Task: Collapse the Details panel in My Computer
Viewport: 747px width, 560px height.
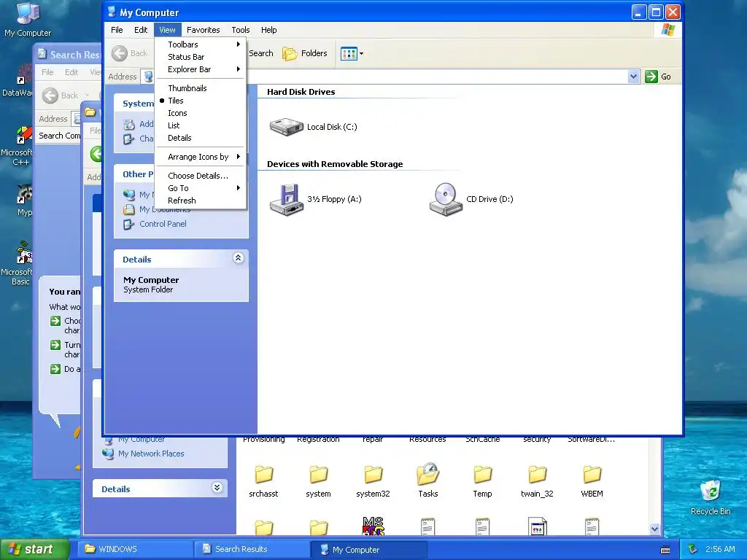Action: pyautogui.click(x=239, y=257)
